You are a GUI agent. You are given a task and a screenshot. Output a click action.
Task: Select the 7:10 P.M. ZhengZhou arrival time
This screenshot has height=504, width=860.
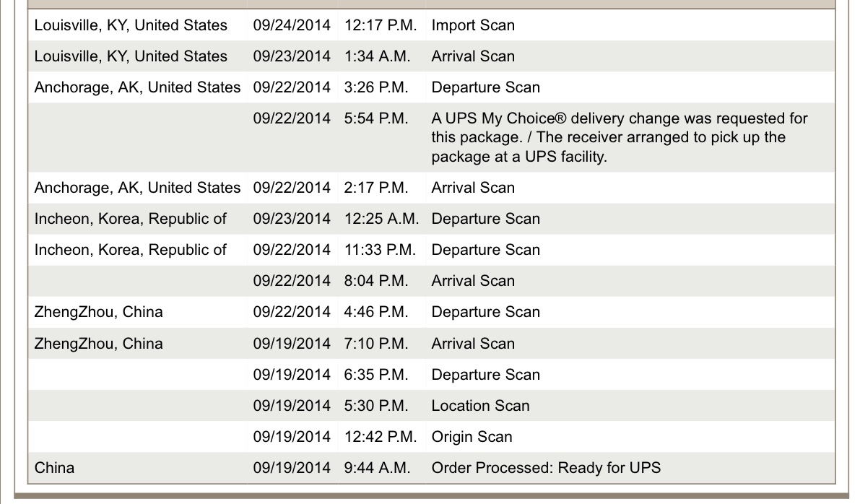point(376,344)
